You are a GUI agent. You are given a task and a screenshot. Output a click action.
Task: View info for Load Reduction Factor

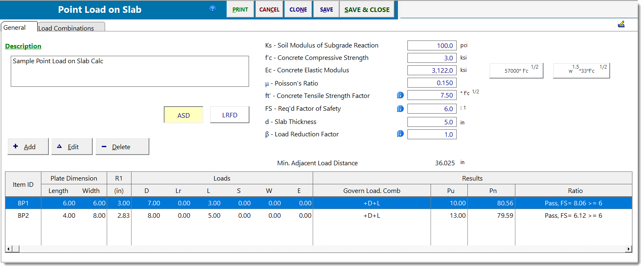pos(400,133)
